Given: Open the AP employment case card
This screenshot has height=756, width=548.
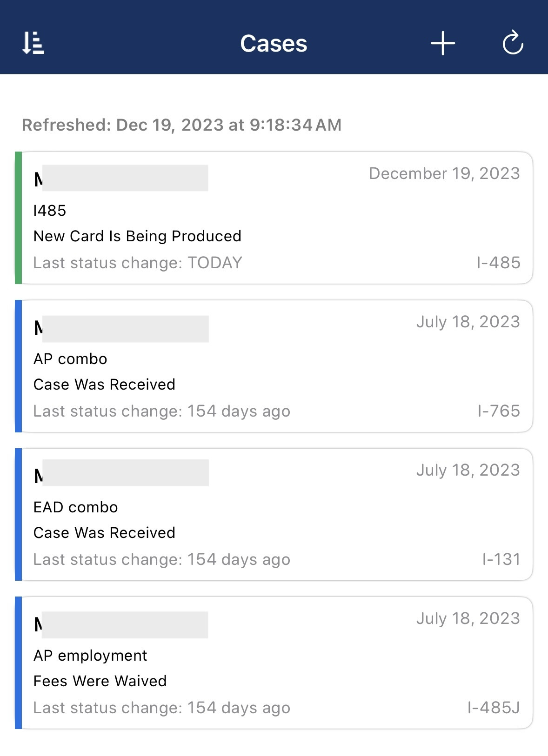Looking at the screenshot, I should 274,663.
